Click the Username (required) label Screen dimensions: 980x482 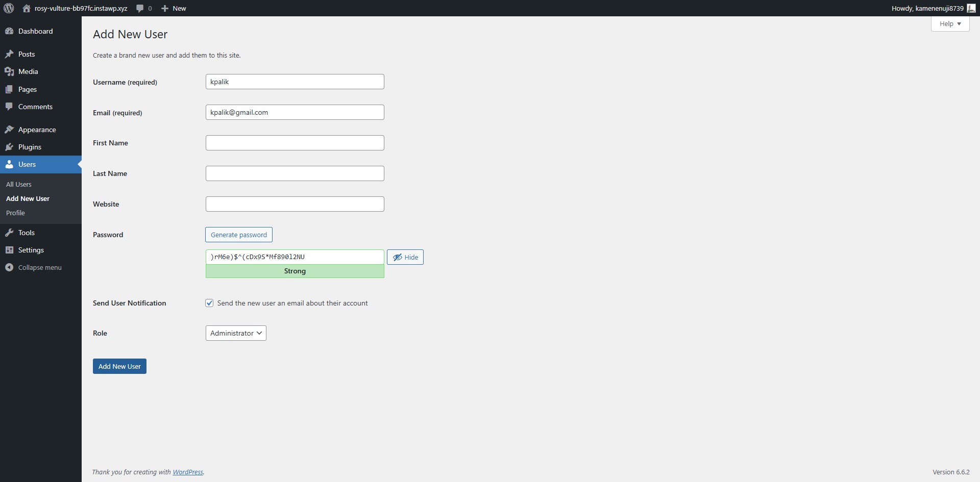click(x=125, y=82)
